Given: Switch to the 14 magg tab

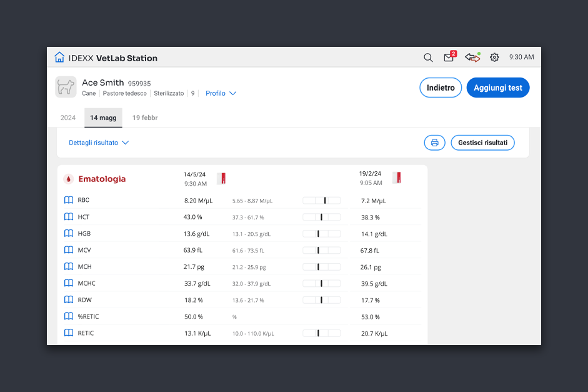Looking at the screenshot, I should tap(103, 118).
